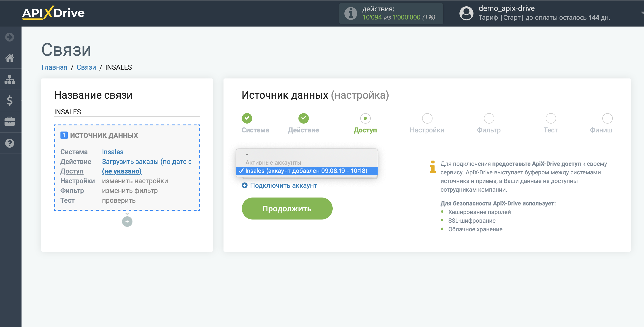Click изменить фильтр text
The height and width of the screenshot is (327, 644).
130,191
